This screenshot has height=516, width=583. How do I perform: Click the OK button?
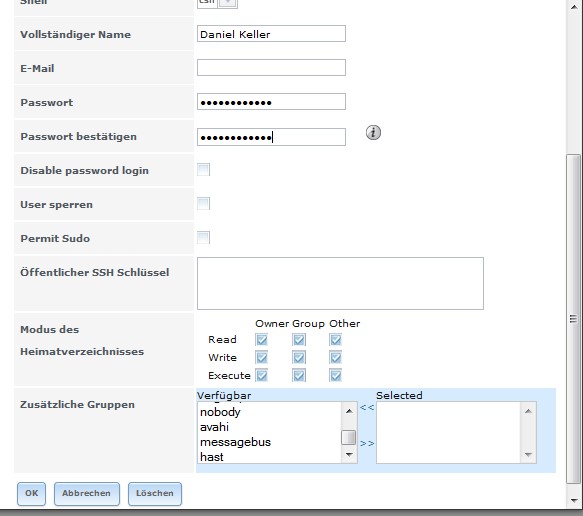pyautogui.click(x=31, y=493)
